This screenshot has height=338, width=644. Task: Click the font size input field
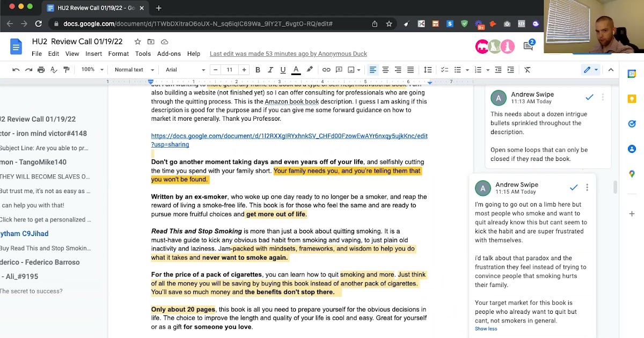(x=230, y=70)
